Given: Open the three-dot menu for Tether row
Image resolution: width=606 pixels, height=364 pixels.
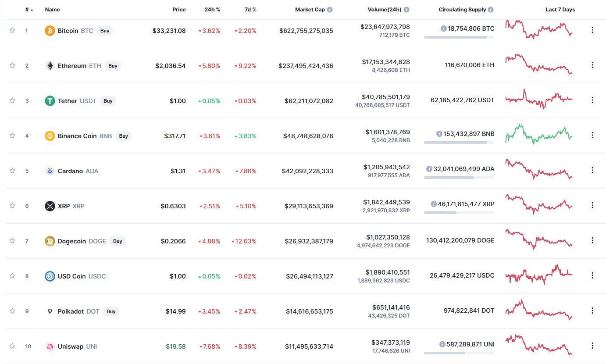Looking at the screenshot, I should coord(592,100).
